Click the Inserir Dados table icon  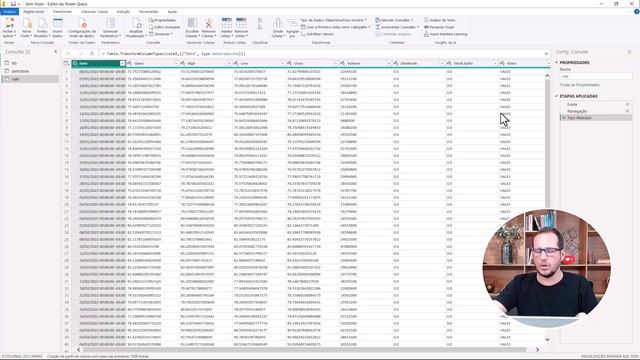pos(58,24)
